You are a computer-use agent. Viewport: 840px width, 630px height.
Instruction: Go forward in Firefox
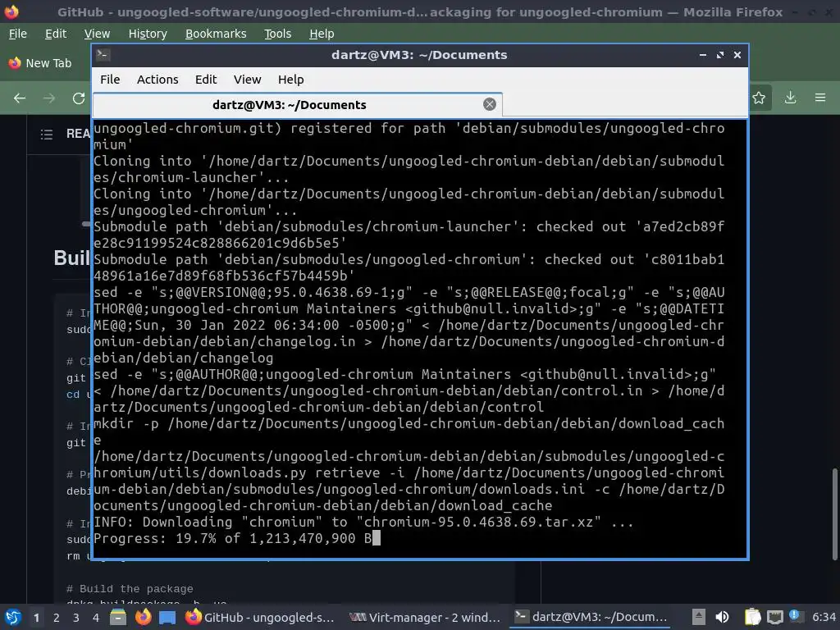pos(49,98)
